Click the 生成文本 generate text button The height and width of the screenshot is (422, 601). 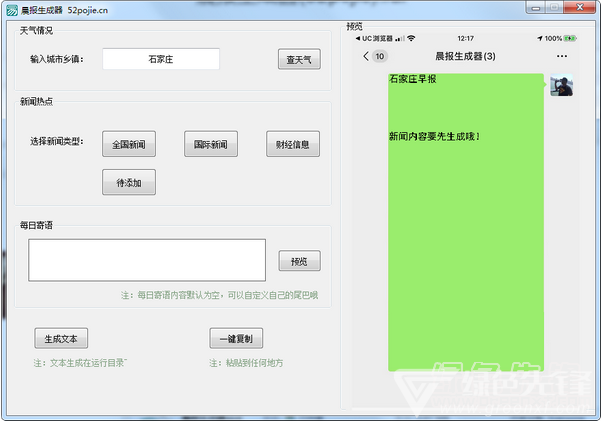coord(61,338)
